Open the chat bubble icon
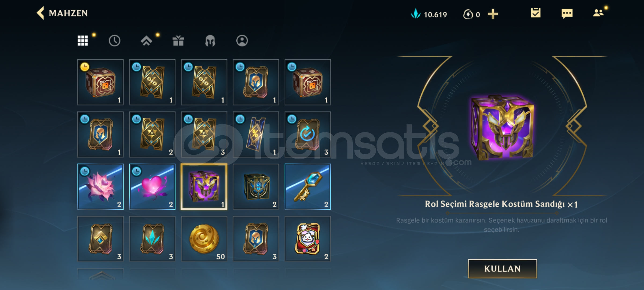The height and width of the screenshot is (290, 644). [567, 13]
